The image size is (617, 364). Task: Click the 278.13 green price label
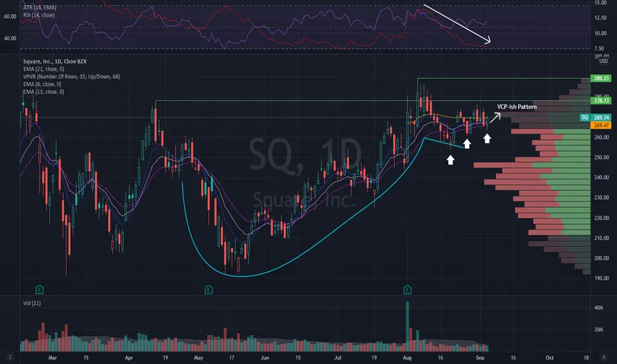pos(601,101)
